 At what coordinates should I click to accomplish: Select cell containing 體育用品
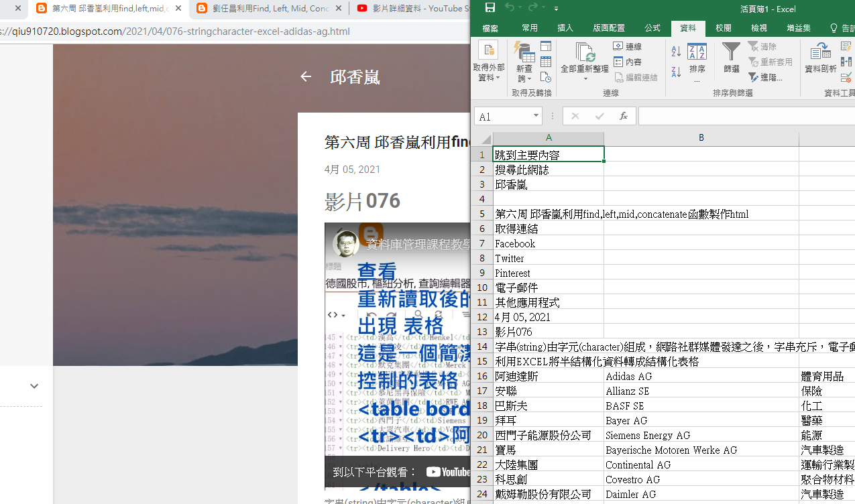click(827, 376)
